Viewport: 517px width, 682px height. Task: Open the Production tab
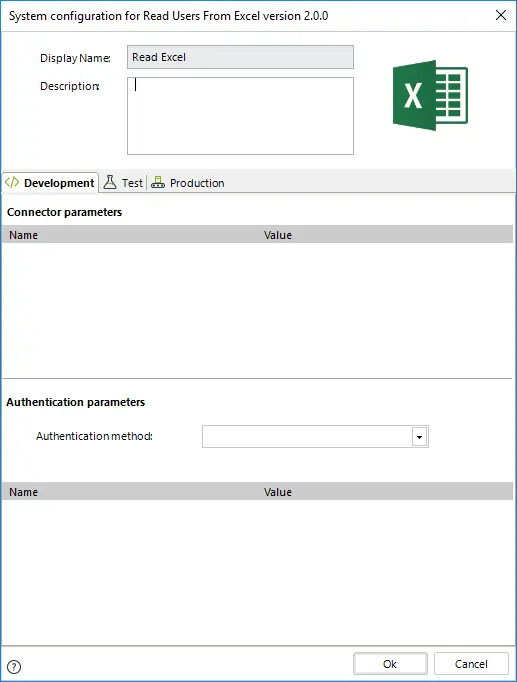[188, 183]
